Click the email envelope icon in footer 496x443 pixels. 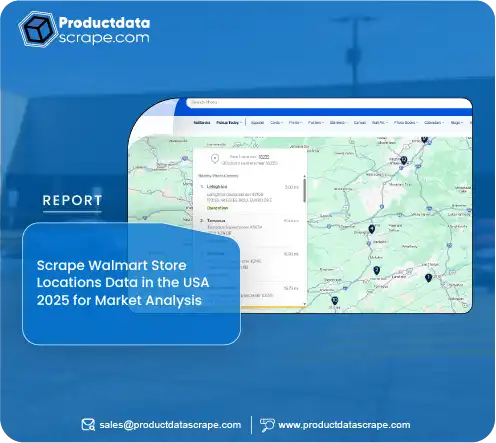coord(88,425)
